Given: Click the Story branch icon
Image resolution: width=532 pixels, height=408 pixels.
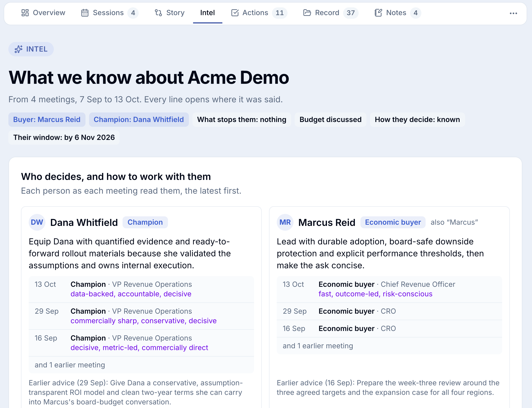Looking at the screenshot, I should [x=158, y=13].
